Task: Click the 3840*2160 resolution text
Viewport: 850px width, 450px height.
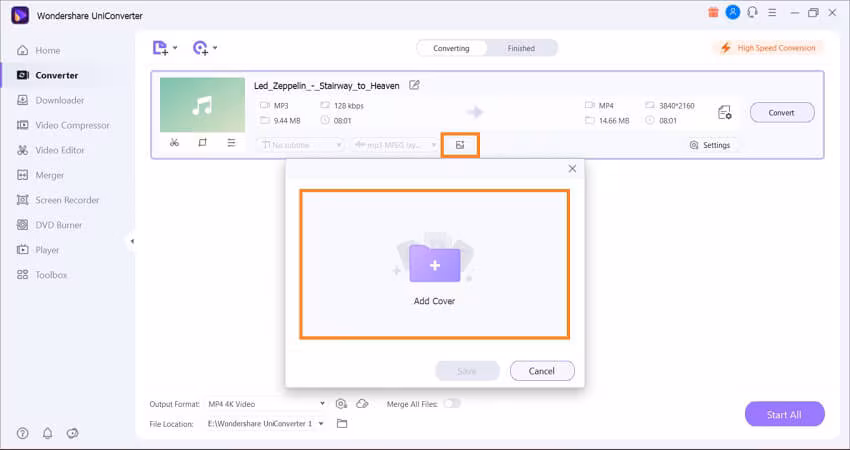Action: click(677, 106)
